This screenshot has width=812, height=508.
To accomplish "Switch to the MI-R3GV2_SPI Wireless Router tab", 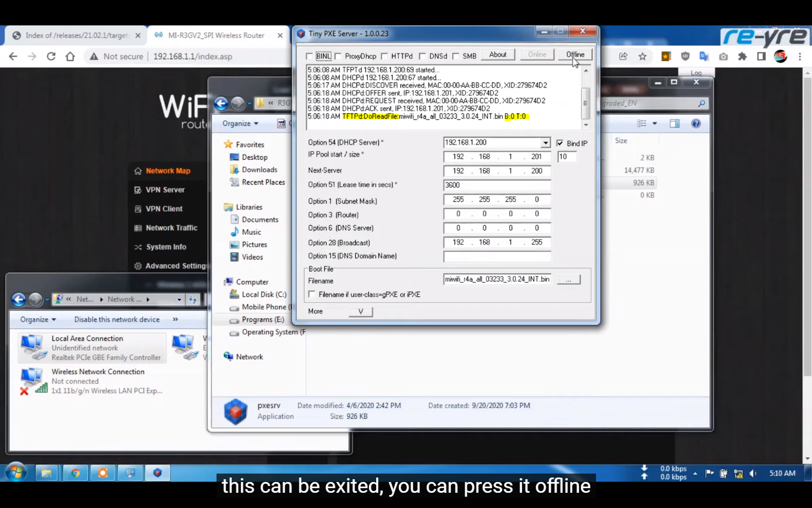I will click(x=217, y=36).
